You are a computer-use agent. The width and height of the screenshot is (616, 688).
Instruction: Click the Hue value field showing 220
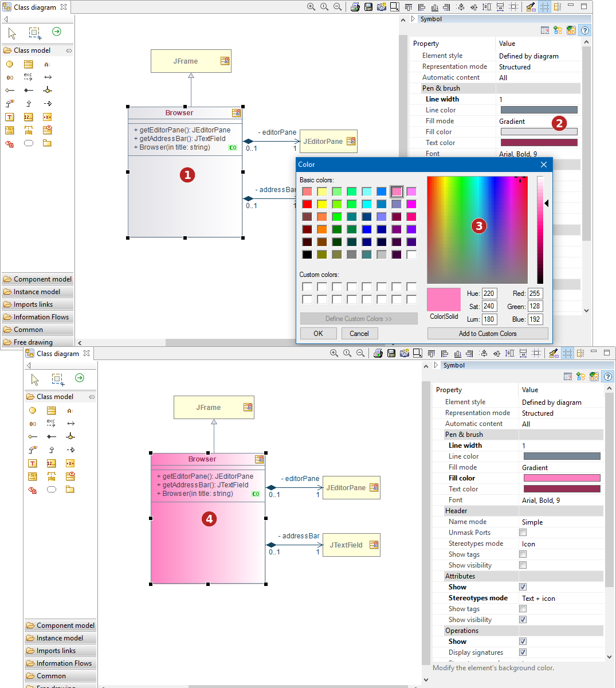[489, 294]
